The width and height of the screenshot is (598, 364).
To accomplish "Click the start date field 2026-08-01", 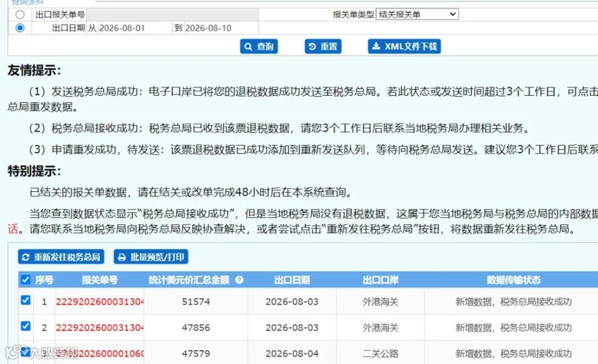I will [x=135, y=28].
